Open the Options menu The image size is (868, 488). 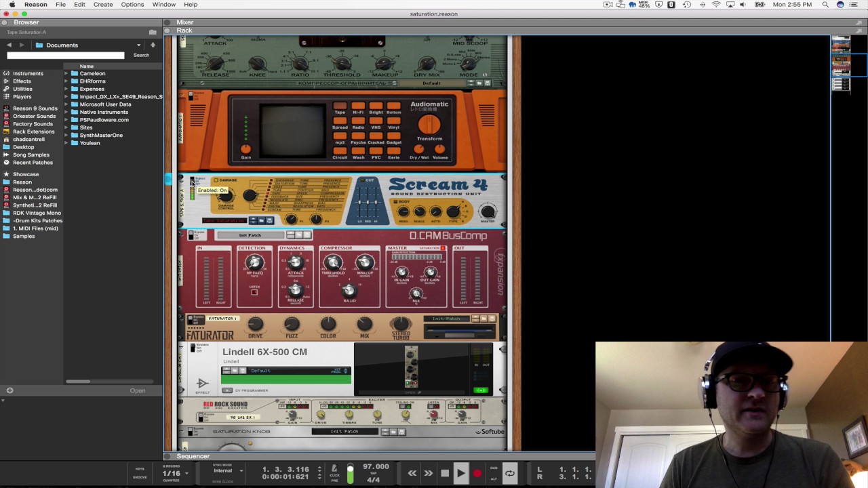click(x=132, y=5)
